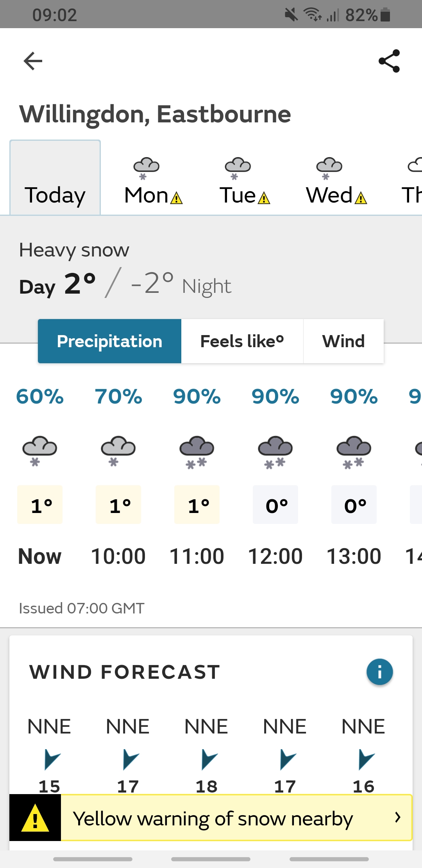422x868 pixels.
Task: Tap the warning icon beside Mon
Action: pyautogui.click(x=177, y=198)
